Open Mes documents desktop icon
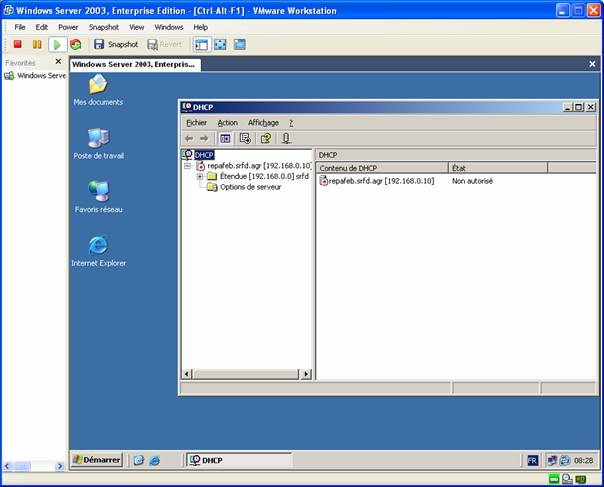This screenshot has width=604, height=487. (x=98, y=90)
